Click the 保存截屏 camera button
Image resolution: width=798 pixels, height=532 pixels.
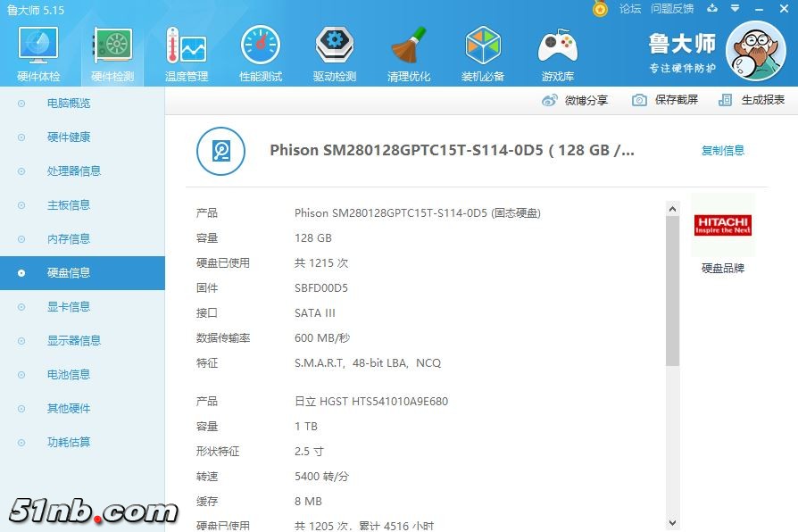665,100
